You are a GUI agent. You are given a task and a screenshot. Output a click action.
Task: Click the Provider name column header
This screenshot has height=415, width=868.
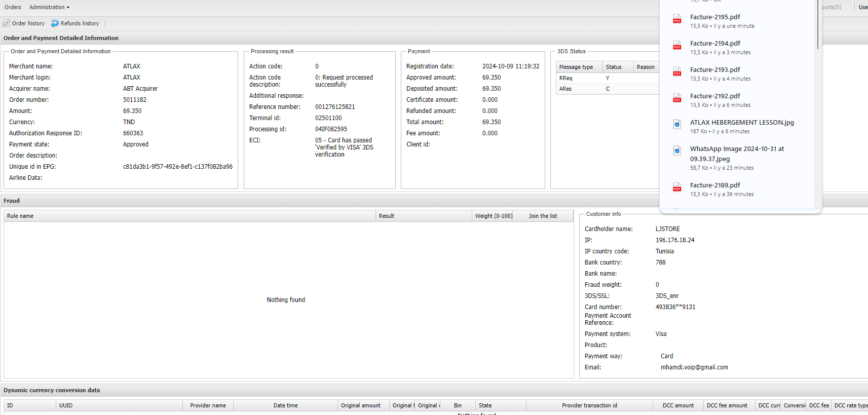coord(208,405)
